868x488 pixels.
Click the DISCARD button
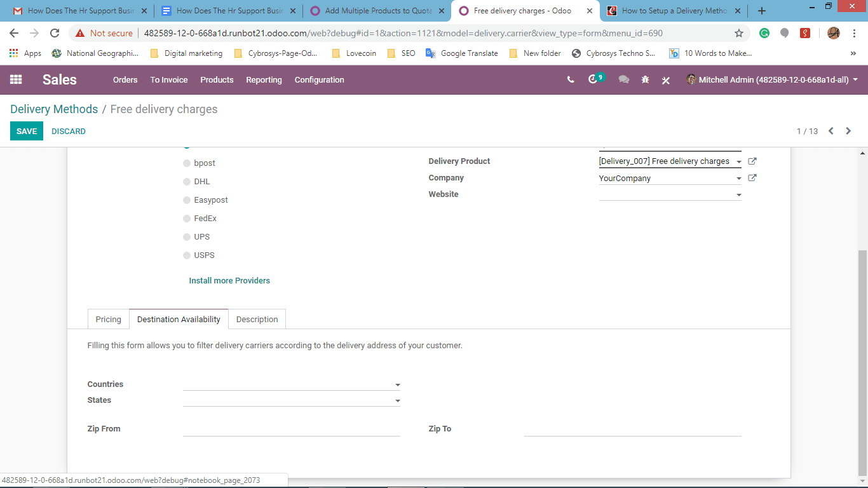pos(69,131)
